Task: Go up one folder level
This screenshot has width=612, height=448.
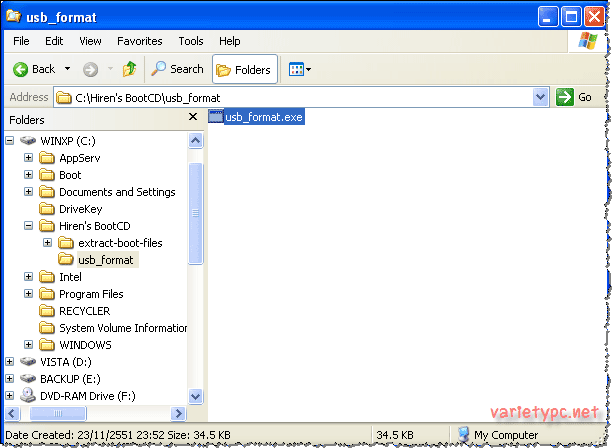Action: tap(129, 69)
